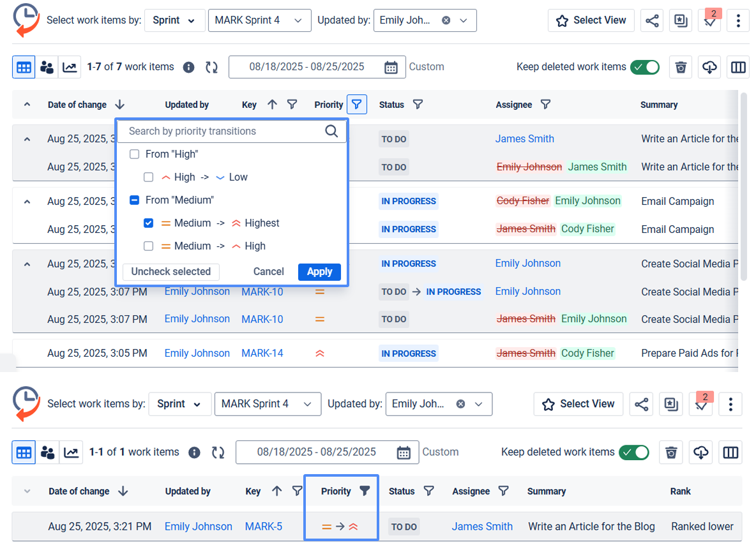
Task: Open the grid view icon
Action: pyautogui.click(x=23, y=67)
